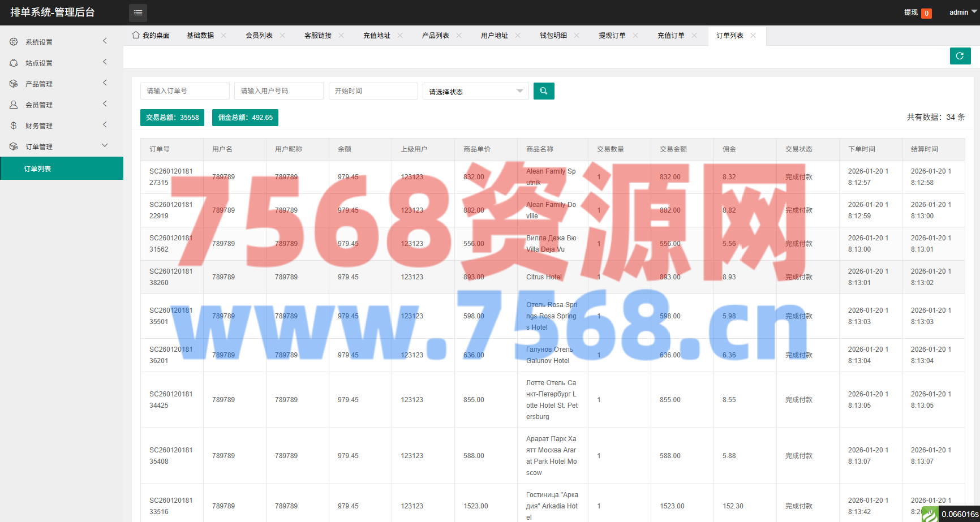Click the 开始时间 date field
Viewport: 980px width, 522px height.
pos(373,91)
